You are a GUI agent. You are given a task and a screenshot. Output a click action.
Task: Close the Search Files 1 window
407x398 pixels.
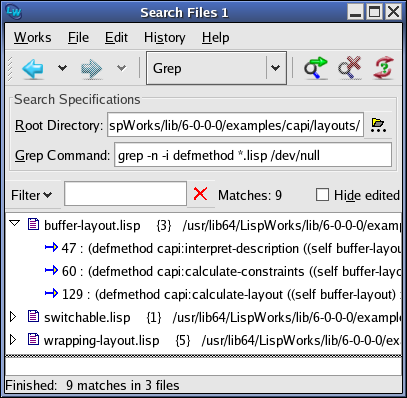[x=393, y=12]
